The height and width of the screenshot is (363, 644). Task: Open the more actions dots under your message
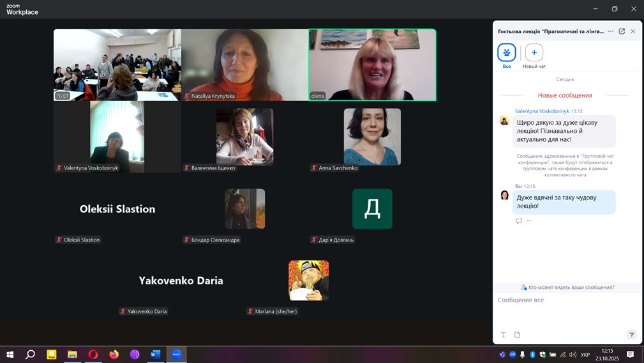(x=528, y=221)
